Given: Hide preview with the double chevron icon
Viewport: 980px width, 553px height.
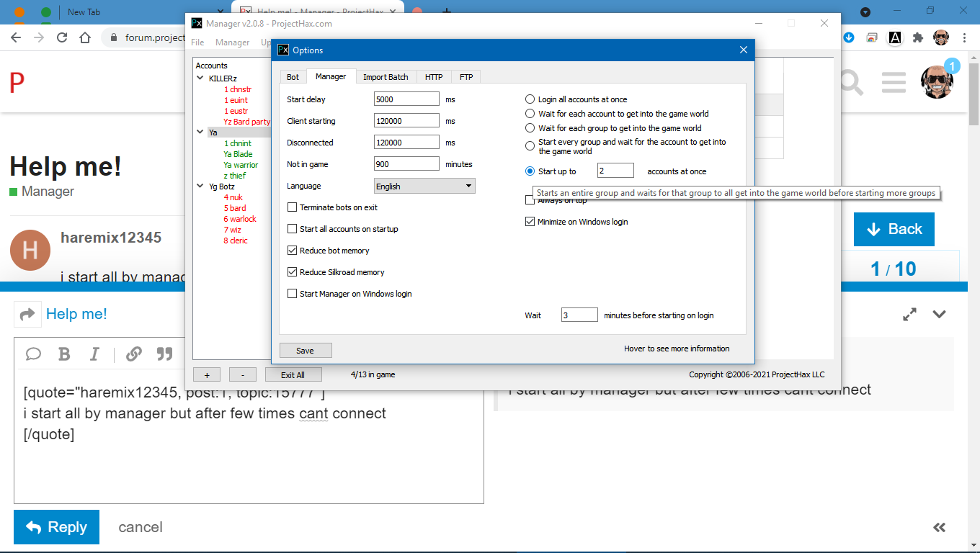Looking at the screenshot, I should click(x=939, y=527).
